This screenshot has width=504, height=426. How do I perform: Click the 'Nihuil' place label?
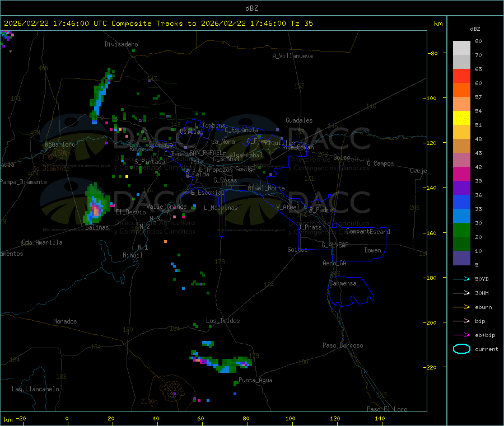click(x=132, y=255)
